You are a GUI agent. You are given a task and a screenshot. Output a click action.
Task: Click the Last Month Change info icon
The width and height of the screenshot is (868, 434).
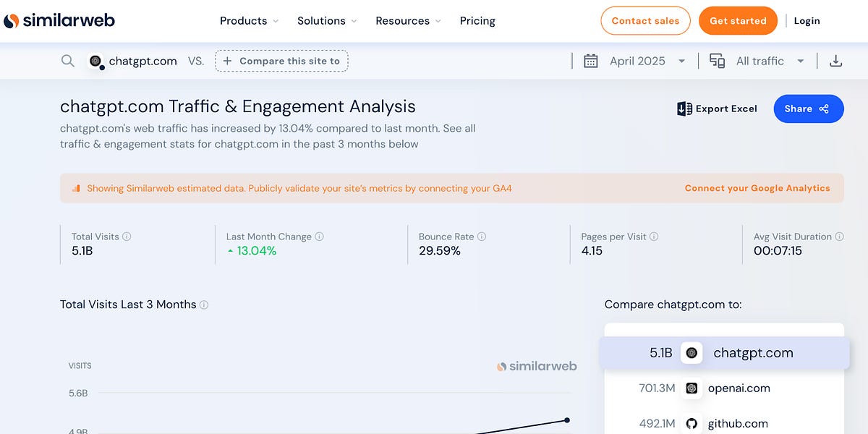pos(320,237)
